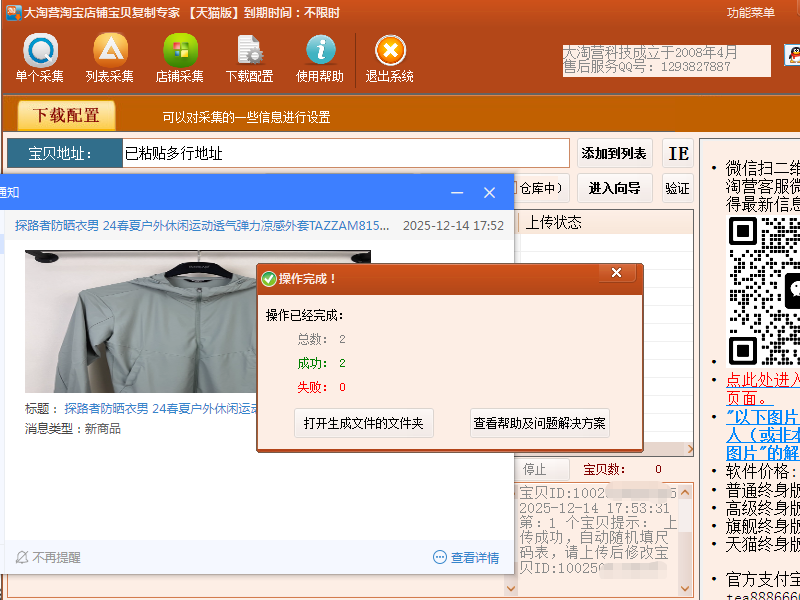The width and height of the screenshot is (800, 600).
Task: Click 查看帮助及问题解决方案 button
Action: click(540, 423)
